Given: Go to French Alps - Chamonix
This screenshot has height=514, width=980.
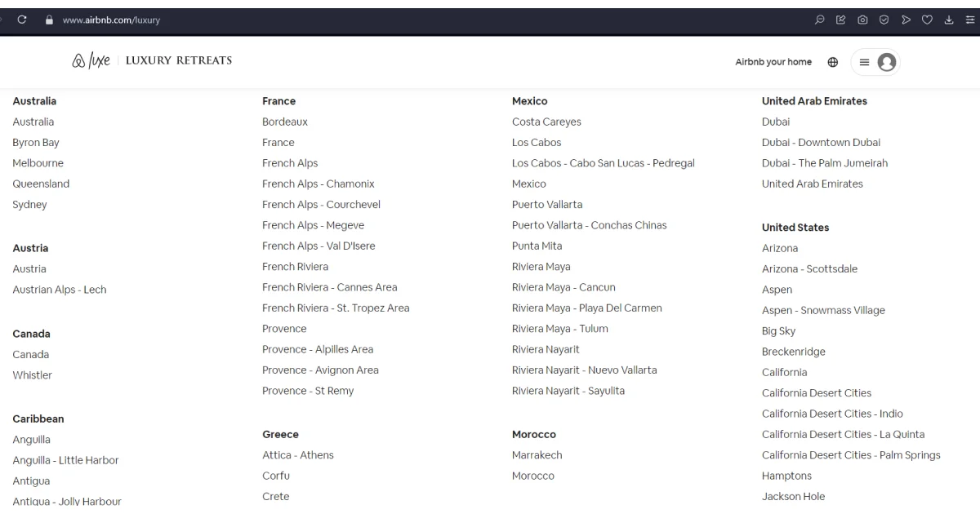Looking at the screenshot, I should [x=318, y=184].
